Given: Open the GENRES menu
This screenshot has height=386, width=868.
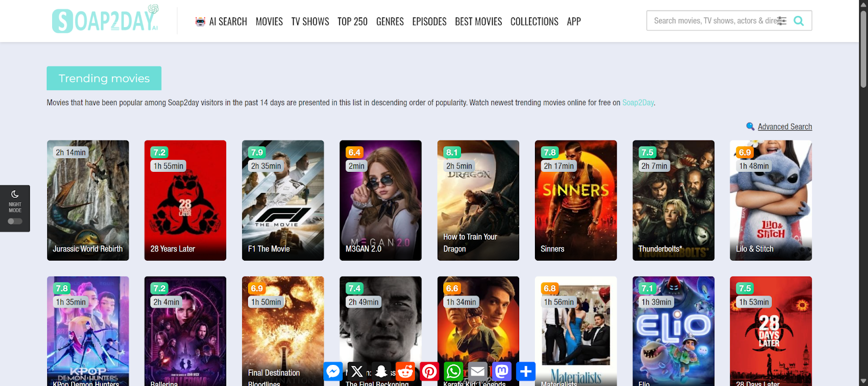Looking at the screenshot, I should 390,22.
